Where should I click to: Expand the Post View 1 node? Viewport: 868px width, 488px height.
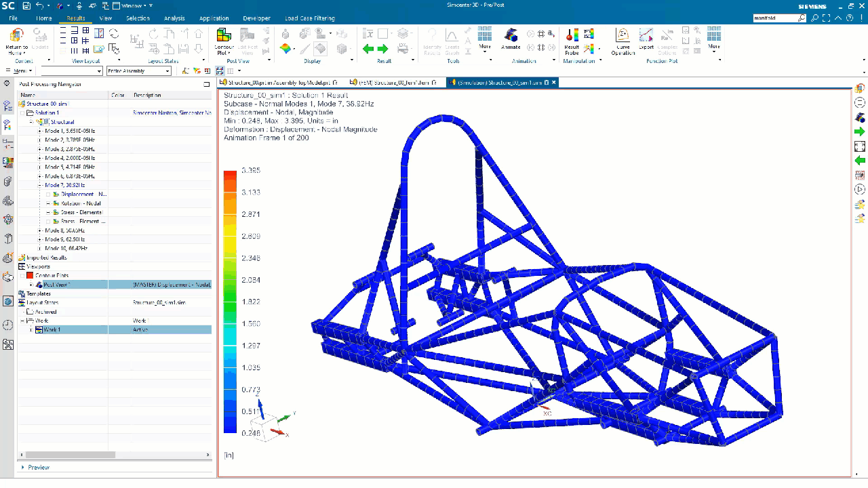(31, 285)
